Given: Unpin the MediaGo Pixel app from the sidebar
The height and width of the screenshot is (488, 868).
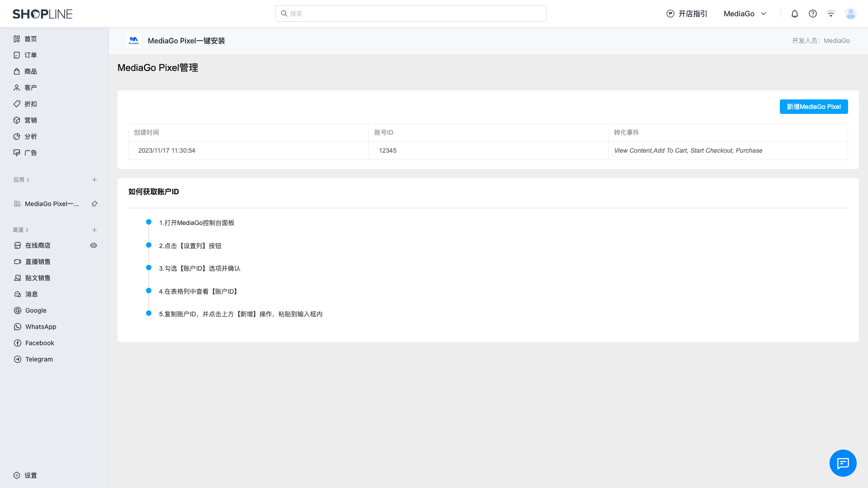Looking at the screenshot, I should [94, 204].
